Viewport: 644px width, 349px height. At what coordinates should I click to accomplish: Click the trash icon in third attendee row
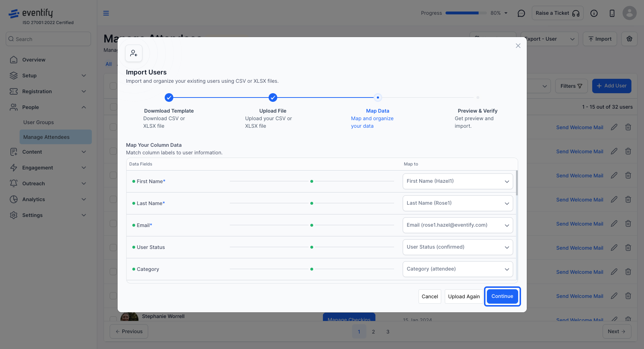628,175
